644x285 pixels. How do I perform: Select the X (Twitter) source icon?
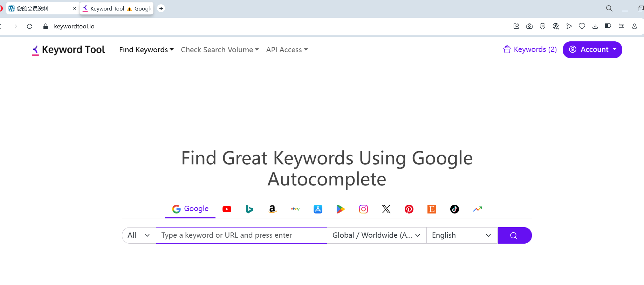(x=386, y=209)
